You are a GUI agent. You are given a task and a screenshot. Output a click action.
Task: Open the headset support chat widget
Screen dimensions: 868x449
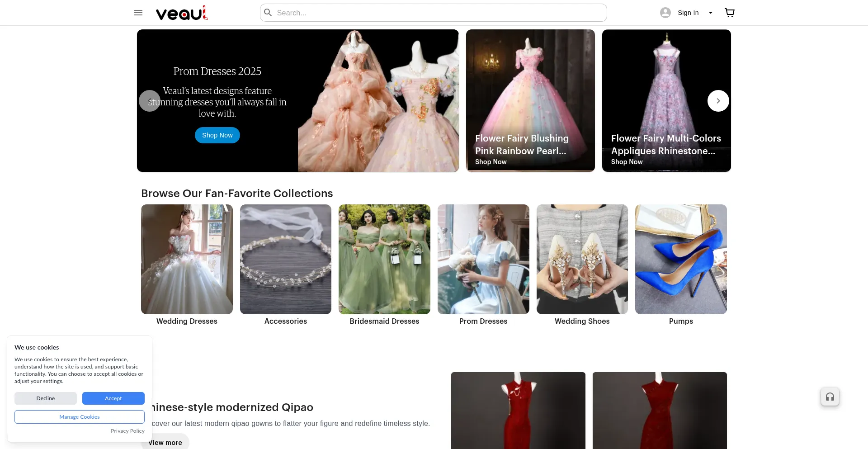[830, 397]
